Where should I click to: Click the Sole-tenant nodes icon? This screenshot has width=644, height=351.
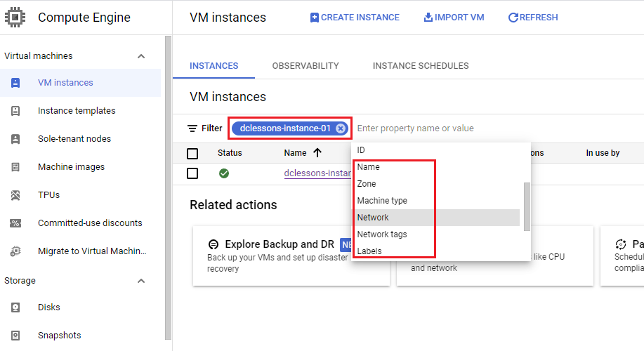pyautogui.click(x=15, y=139)
